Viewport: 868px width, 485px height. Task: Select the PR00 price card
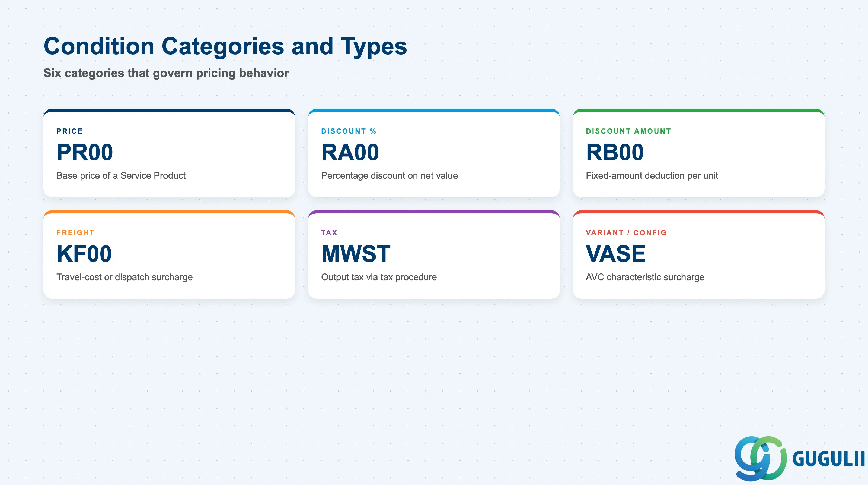[169, 153]
